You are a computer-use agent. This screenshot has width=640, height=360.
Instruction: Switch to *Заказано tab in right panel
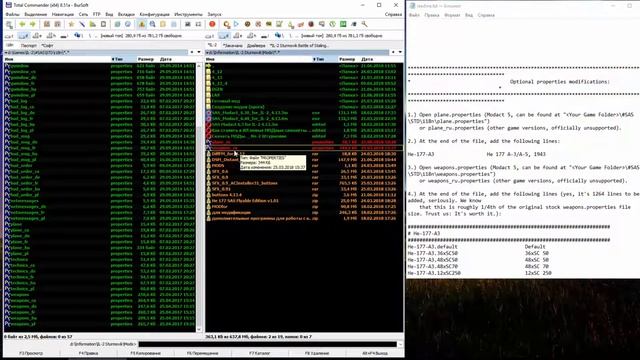tap(233, 46)
